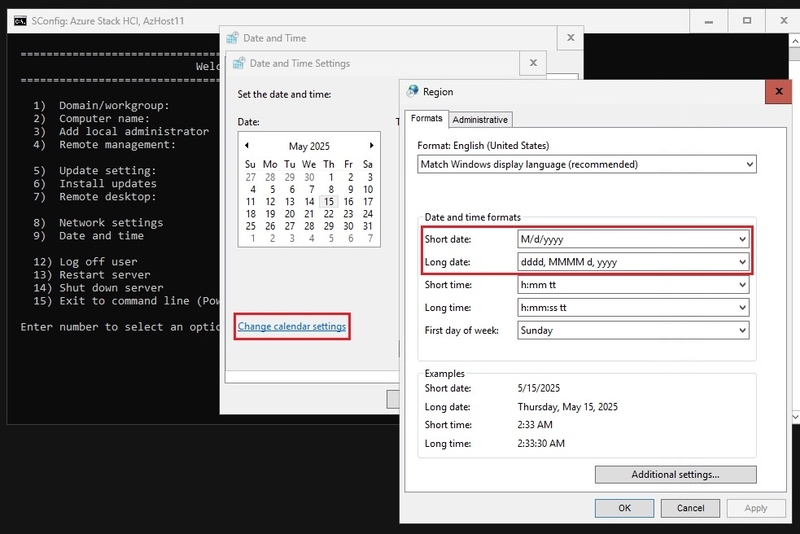The height and width of the screenshot is (534, 800).
Task: Close the Date and Time Settings dialog
Action: tap(533, 63)
